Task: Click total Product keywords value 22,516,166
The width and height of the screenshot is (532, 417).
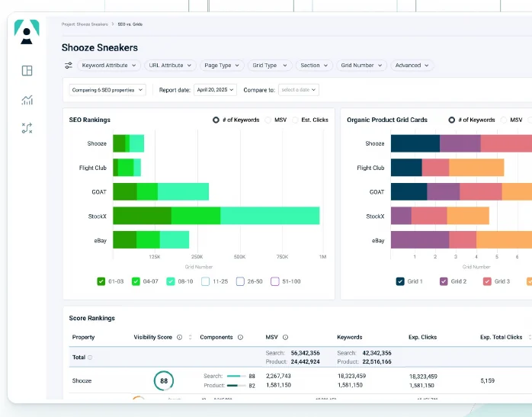Action: 377,361
